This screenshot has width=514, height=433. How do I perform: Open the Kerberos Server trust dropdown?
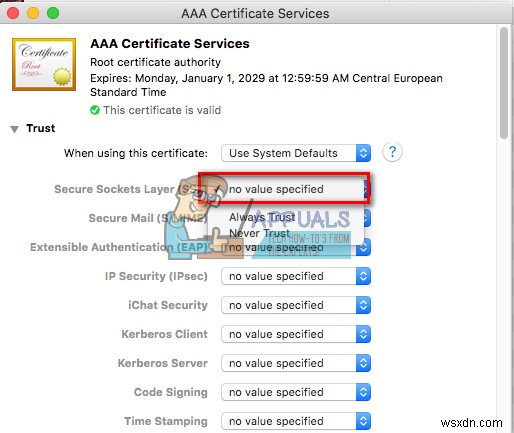pos(296,363)
